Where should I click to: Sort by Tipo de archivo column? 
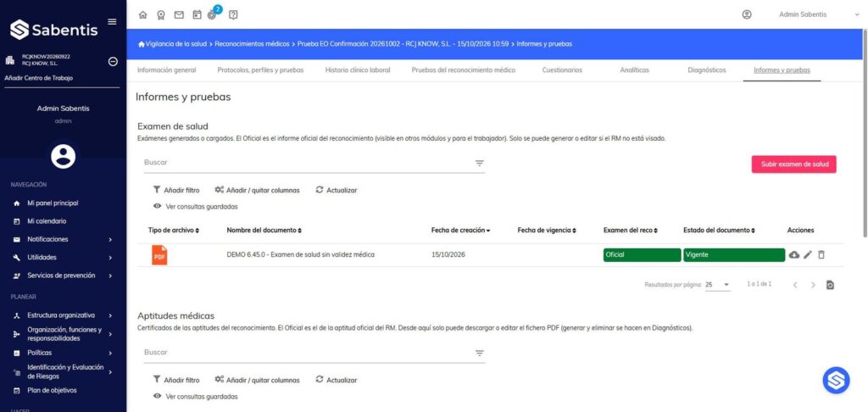[173, 230]
